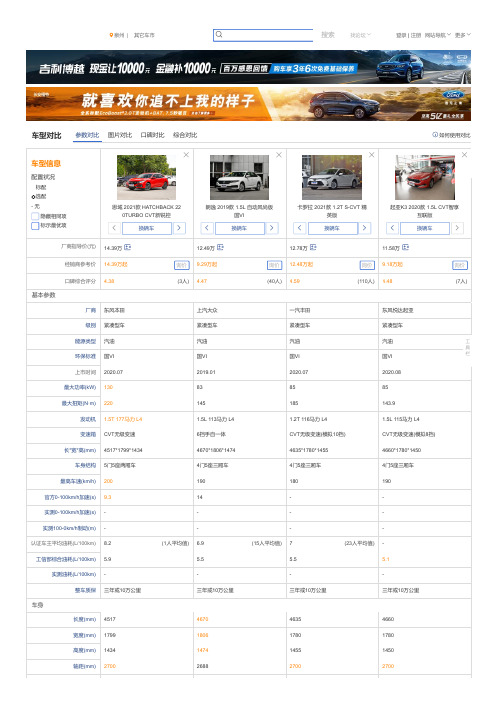Image resolution: width=497 pixels, height=703 pixels.
Task: Remove the 朗逸 car from comparison
Action: (279, 155)
